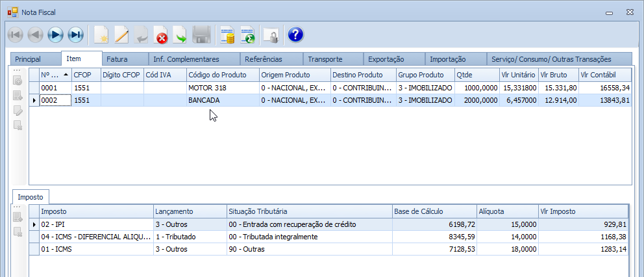Click the Código do Produto column header
644x277 pixels.
coord(217,75)
